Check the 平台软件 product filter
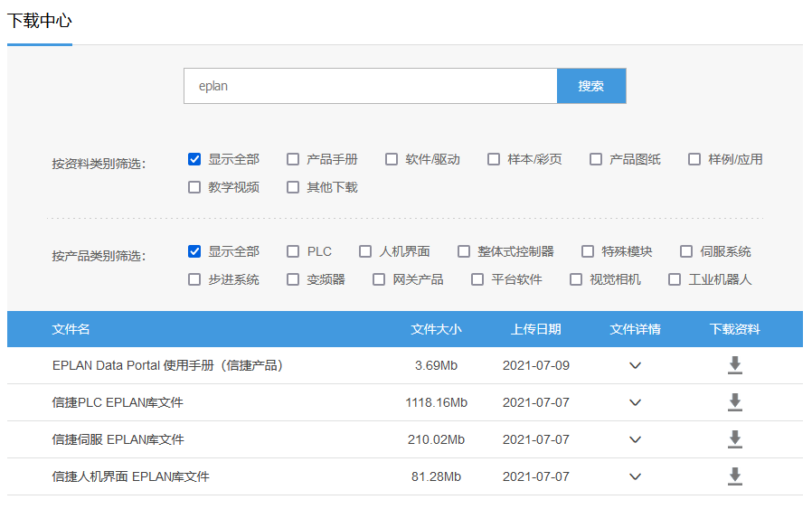812x509 pixels. coord(477,279)
